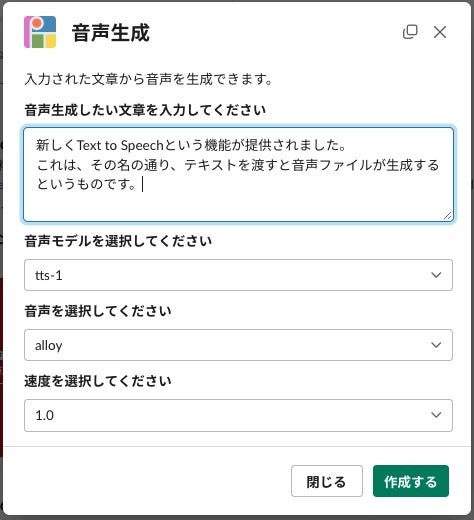Click the colorful app logo icon
474x520 pixels.
click(40, 32)
